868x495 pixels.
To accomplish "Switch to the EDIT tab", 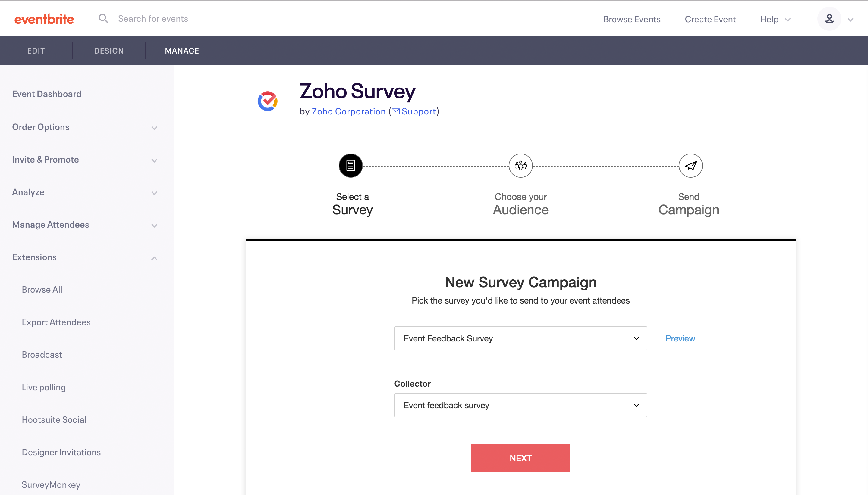I will point(36,51).
